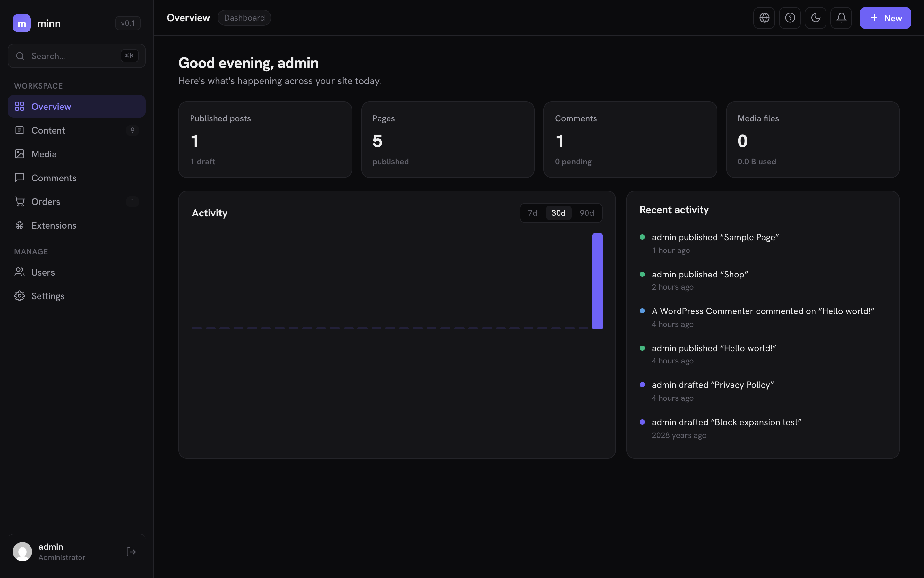
Task: Click the Users people icon
Action: click(x=20, y=272)
